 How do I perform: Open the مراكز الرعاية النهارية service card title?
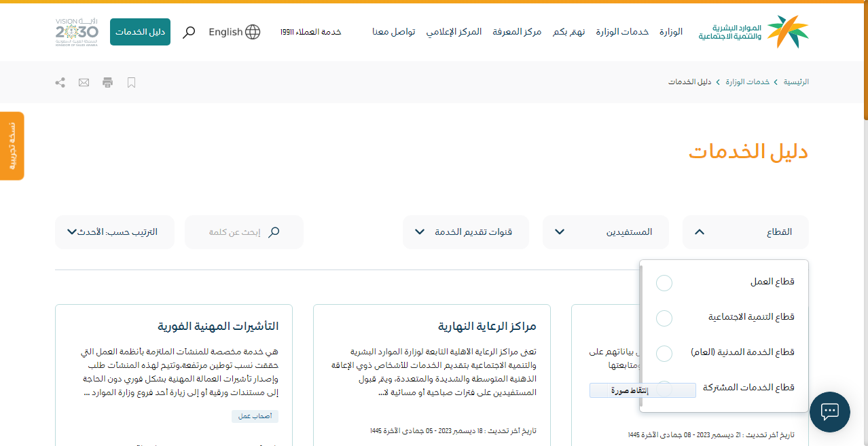tap(486, 327)
